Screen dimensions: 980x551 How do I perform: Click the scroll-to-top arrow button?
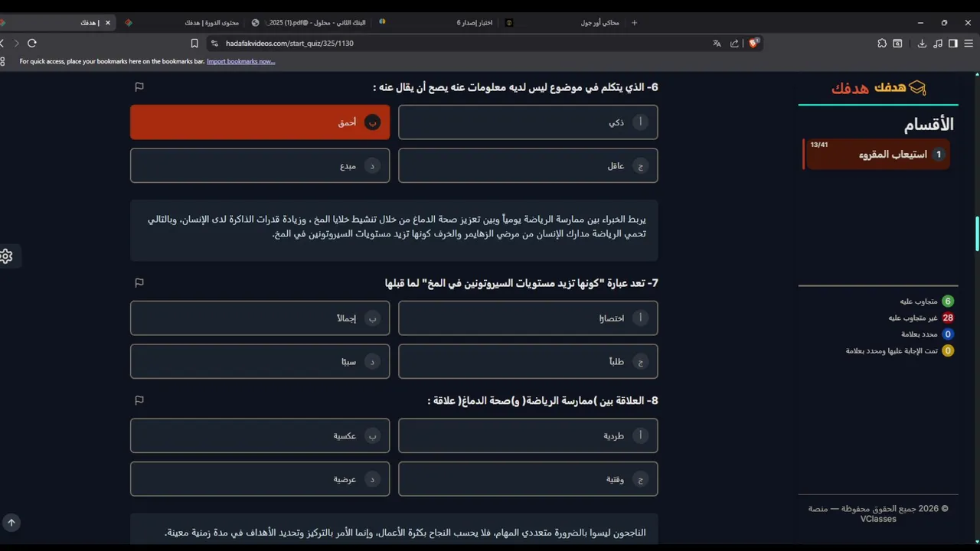pyautogui.click(x=11, y=523)
